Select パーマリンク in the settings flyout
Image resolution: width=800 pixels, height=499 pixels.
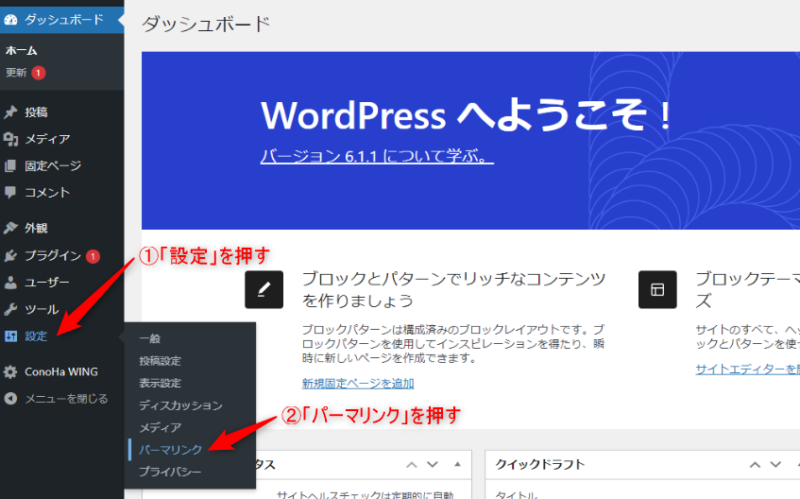170,450
